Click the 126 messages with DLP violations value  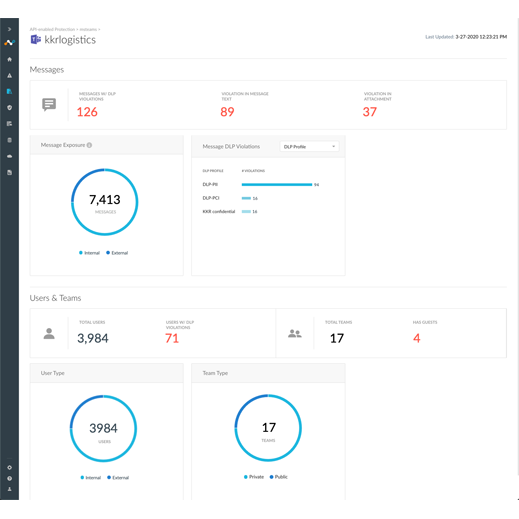tap(87, 112)
